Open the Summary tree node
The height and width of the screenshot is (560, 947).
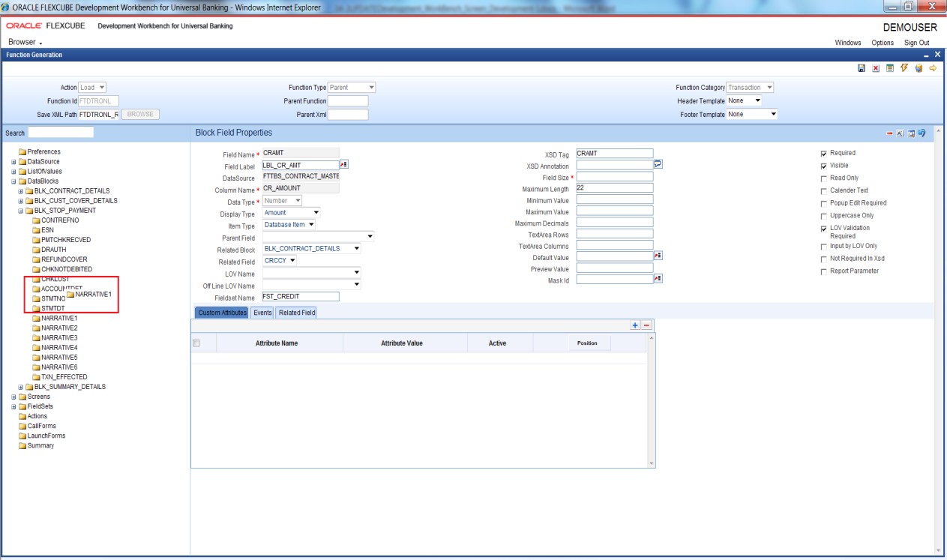(35, 445)
